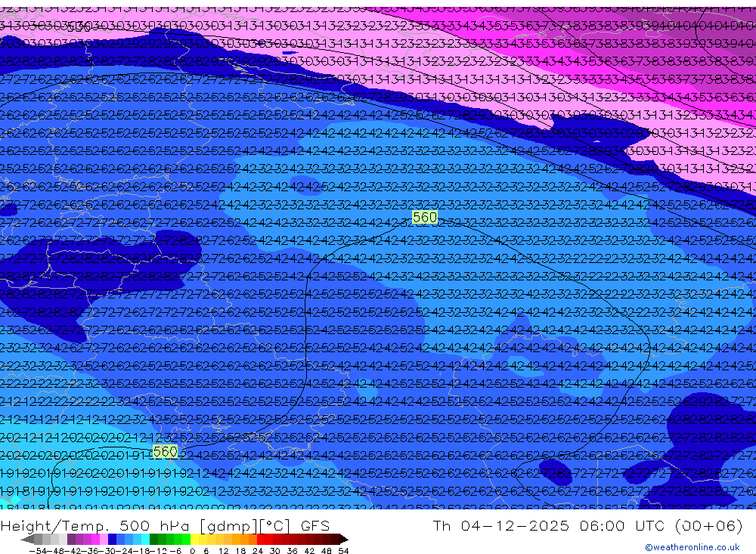Pick the dark navy blue legend swatch

[112, 539]
